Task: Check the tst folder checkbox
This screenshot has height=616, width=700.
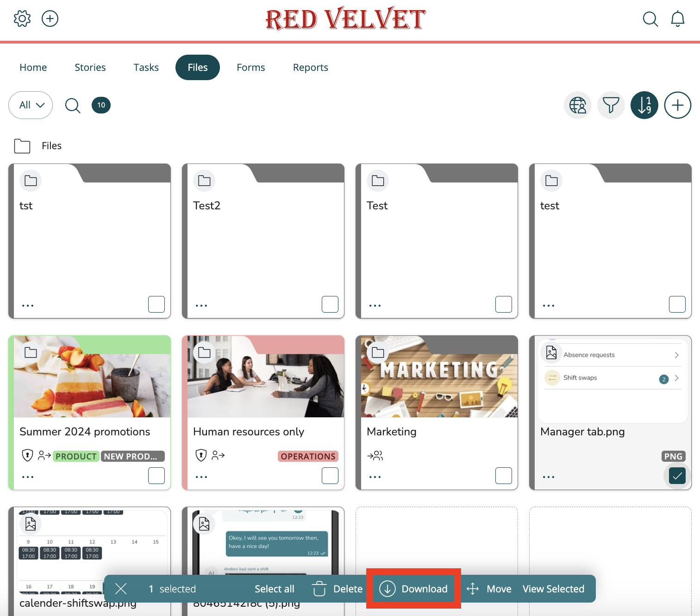Action: (x=156, y=304)
